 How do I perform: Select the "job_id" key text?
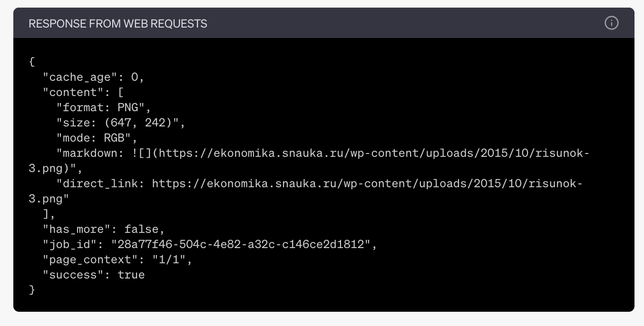pos(70,244)
